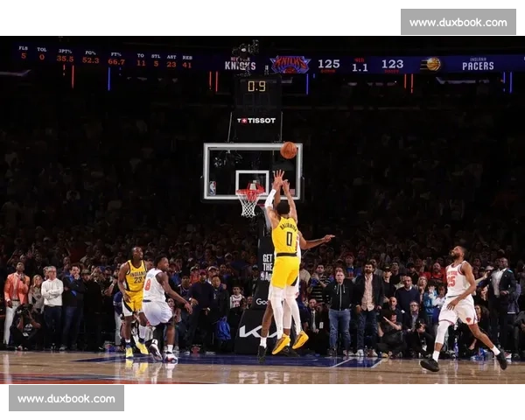Click the team stats panel on scoreboard left
The height and width of the screenshot is (420, 525).
click(x=105, y=58)
